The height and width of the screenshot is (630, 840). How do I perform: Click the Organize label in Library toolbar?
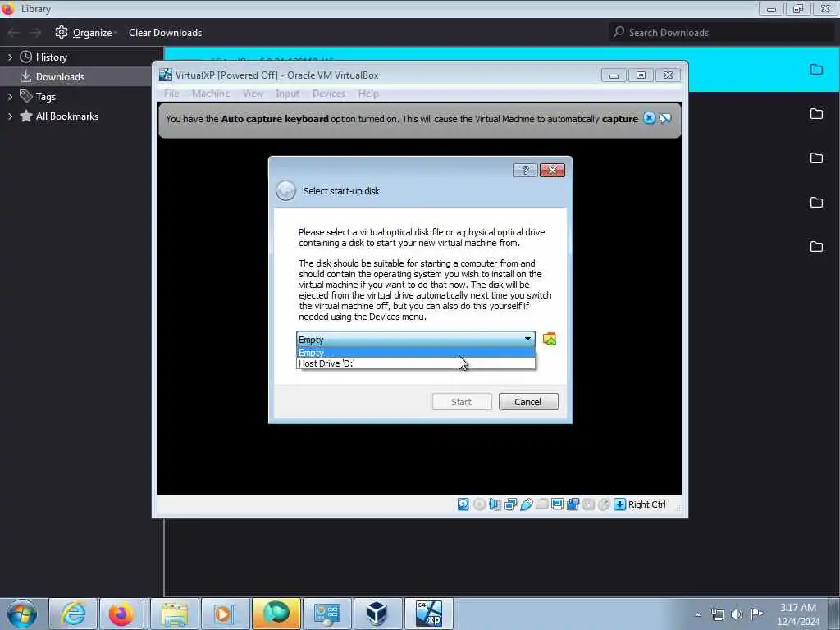(92, 33)
